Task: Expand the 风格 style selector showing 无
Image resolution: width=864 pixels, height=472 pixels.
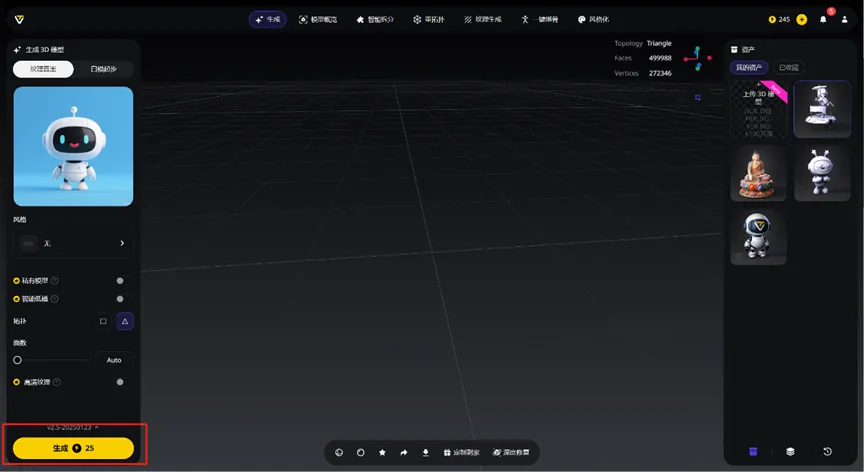Action: click(73, 243)
